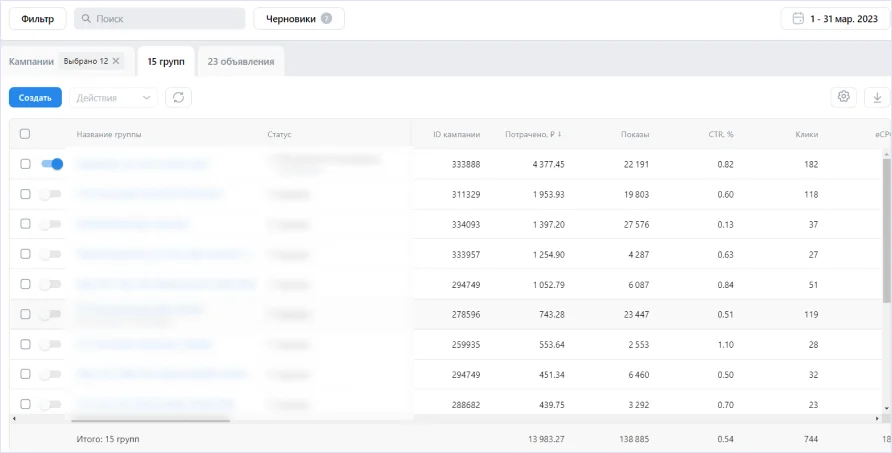Viewport: 892px width, 453px height.
Task: Enable the toggle for campaign 334093
Action: pos(50,224)
